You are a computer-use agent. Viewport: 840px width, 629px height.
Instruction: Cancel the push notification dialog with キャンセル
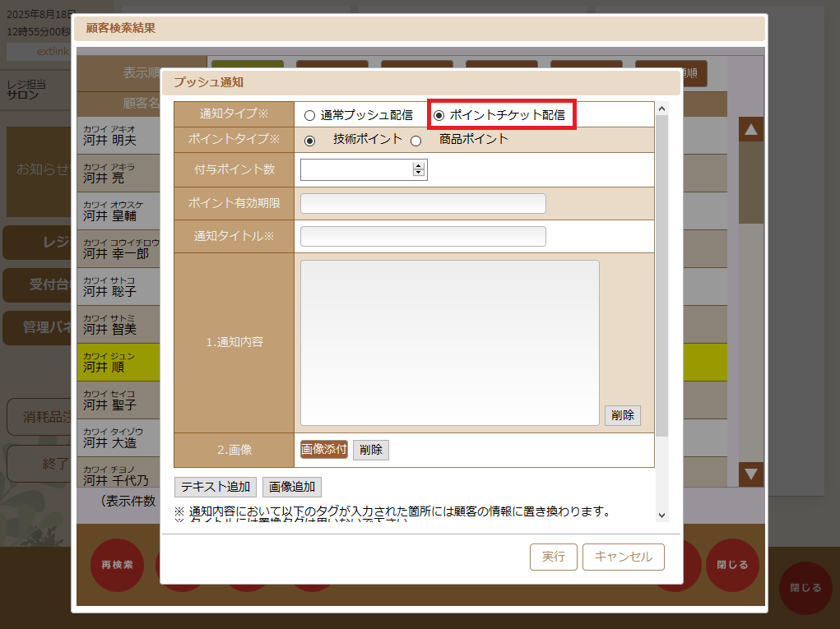pyautogui.click(x=623, y=557)
